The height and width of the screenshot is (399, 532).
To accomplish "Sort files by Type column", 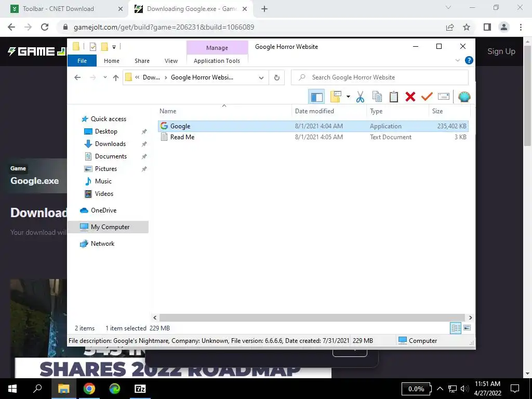I will (x=397, y=111).
